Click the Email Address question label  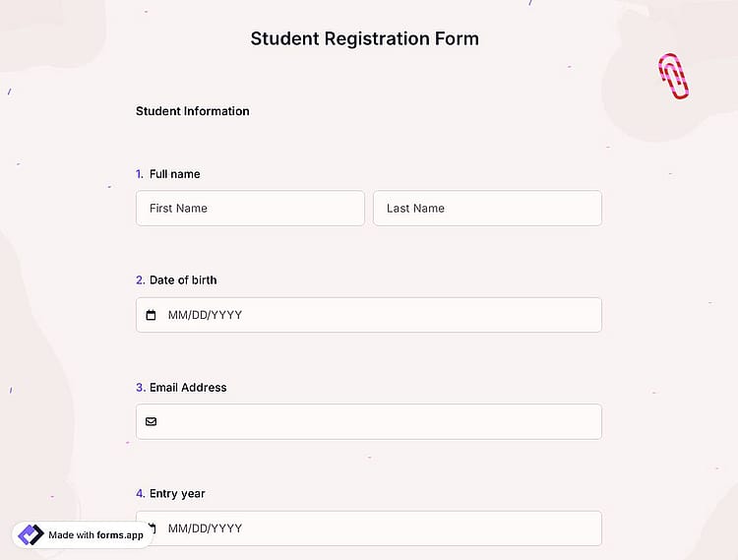click(x=188, y=388)
